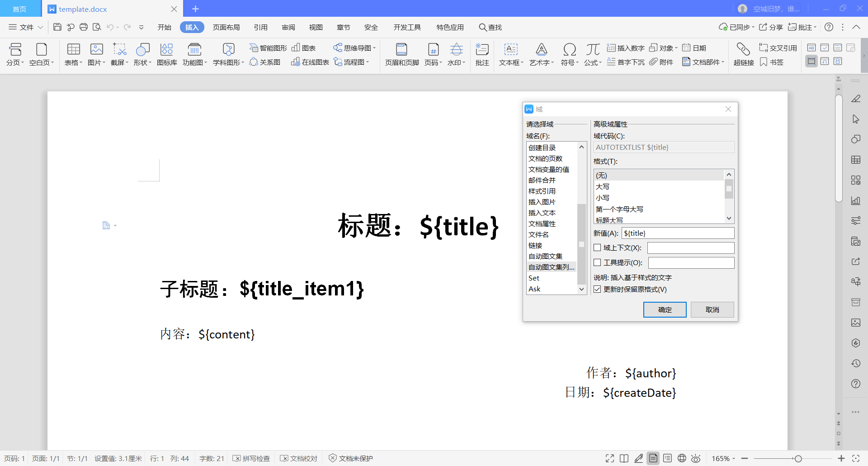
Task: Insert a Picture (图片)
Action: point(96,54)
